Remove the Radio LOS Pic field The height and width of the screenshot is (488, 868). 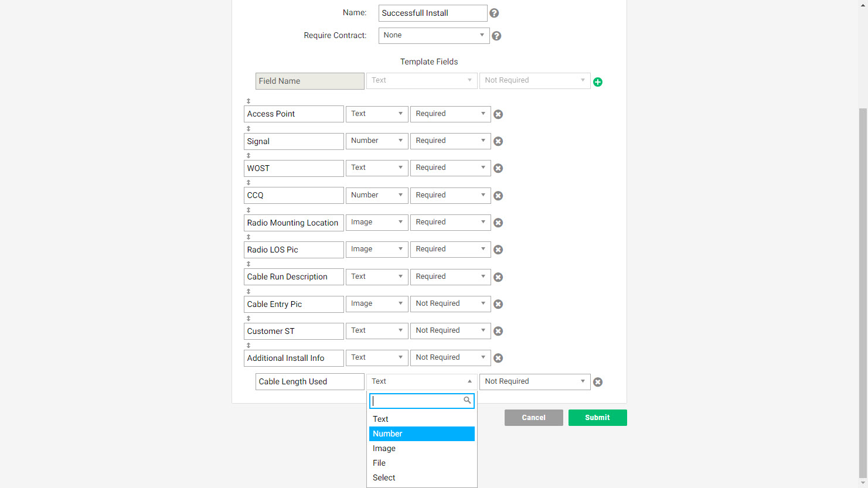click(x=498, y=250)
